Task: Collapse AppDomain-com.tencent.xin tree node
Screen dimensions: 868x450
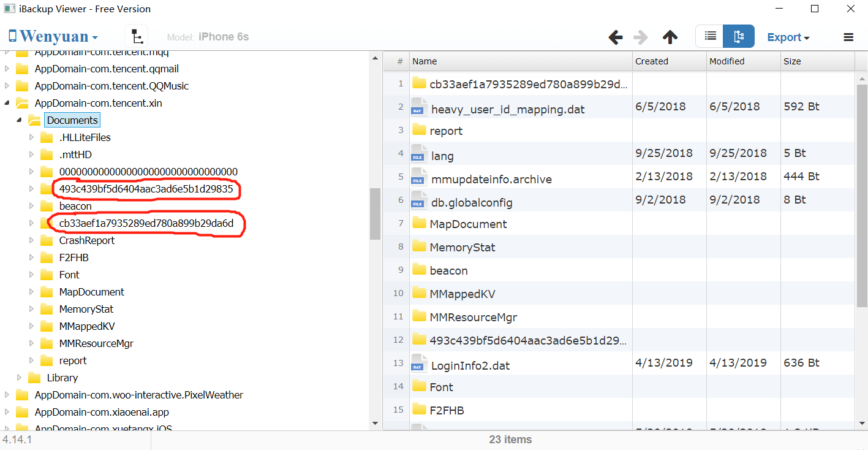Action: click(x=7, y=103)
